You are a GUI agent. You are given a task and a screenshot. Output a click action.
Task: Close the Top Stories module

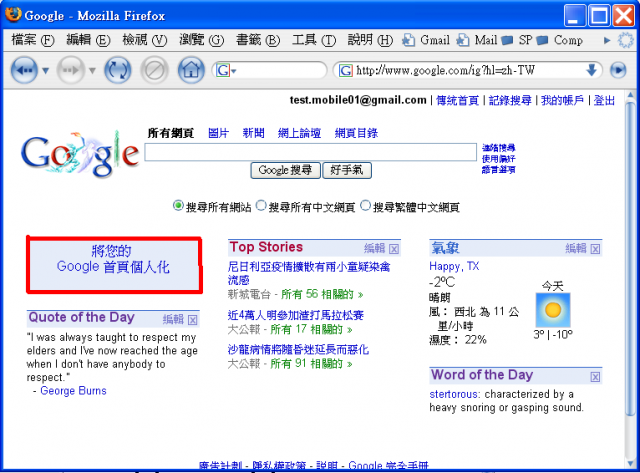tap(394, 249)
